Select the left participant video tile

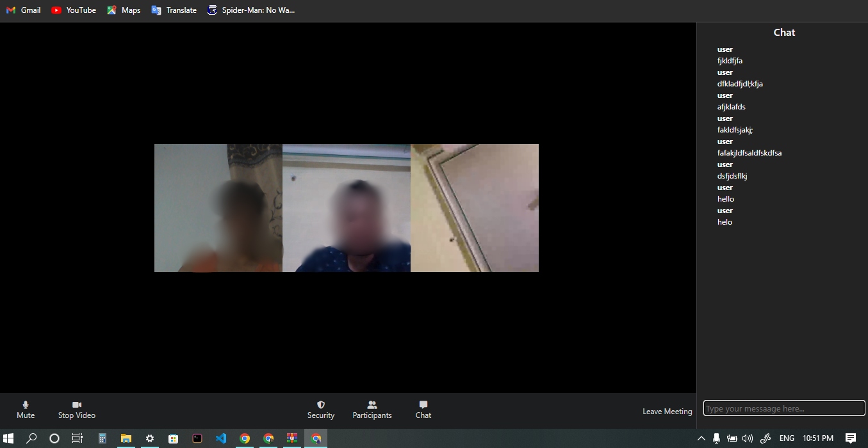[218, 208]
